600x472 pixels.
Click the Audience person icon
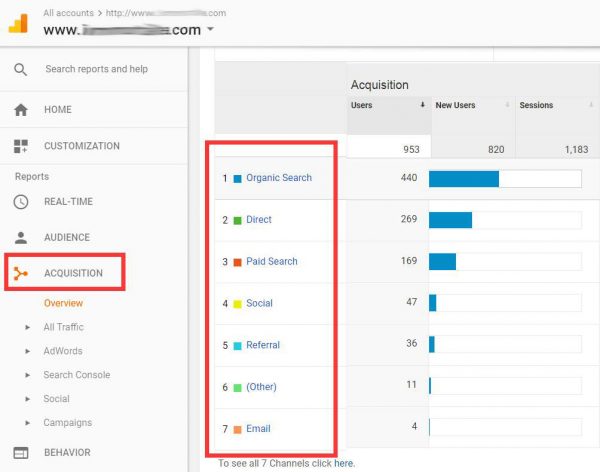coord(20,237)
